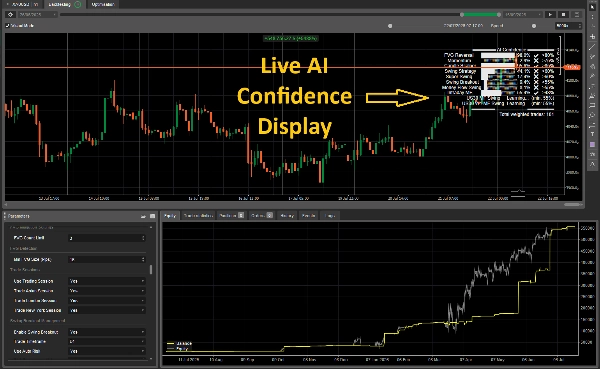The height and width of the screenshot is (369, 600).
Task: Select the text T tool
Action: pos(592,134)
